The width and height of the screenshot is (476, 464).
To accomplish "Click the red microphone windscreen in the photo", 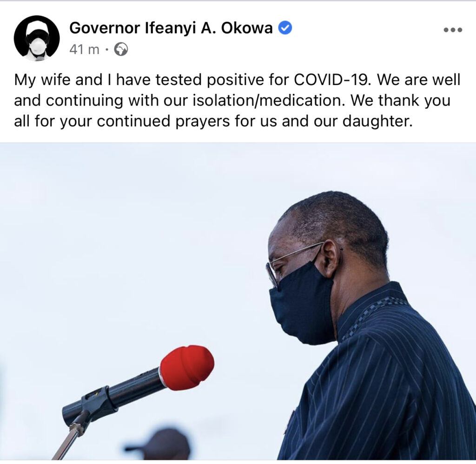I will pos(187,367).
